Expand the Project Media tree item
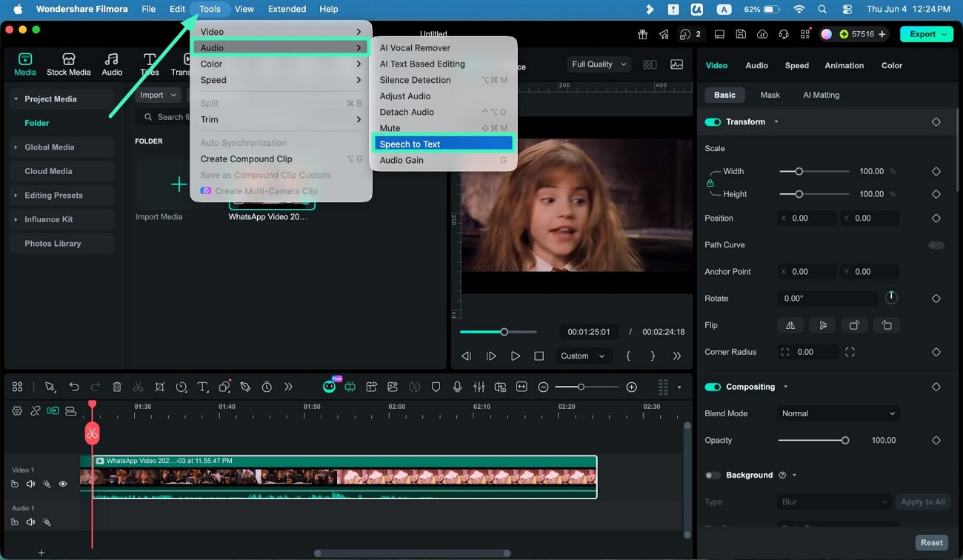This screenshot has width=963, height=560. click(x=16, y=99)
